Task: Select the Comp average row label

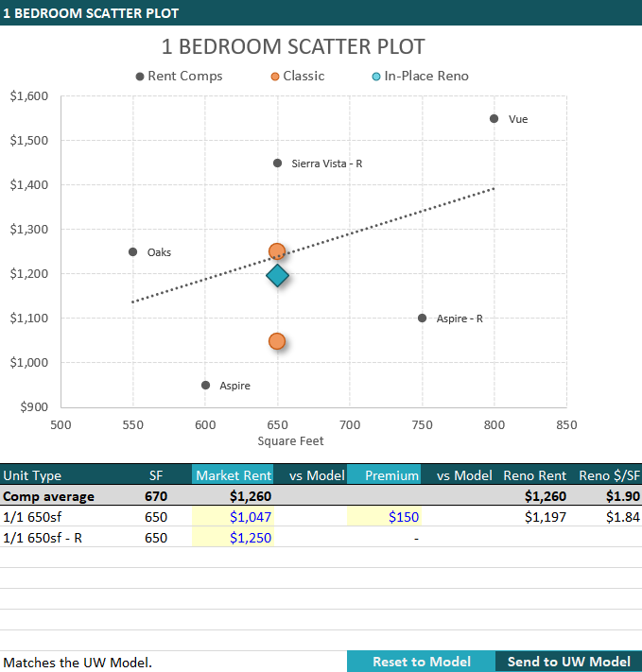Action: [48, 496]
